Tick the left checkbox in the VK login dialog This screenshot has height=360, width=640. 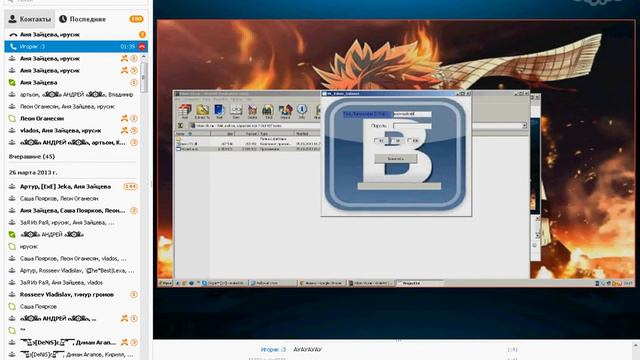376,140
